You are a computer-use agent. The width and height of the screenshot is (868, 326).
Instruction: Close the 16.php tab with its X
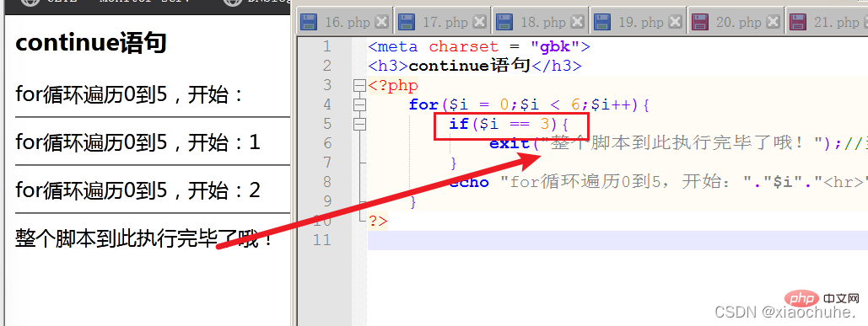pos(381,22)
